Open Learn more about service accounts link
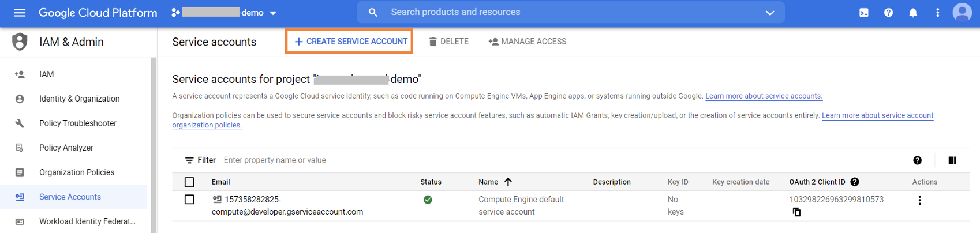Viewport: 980px width, 233px height. click(763, 96)
